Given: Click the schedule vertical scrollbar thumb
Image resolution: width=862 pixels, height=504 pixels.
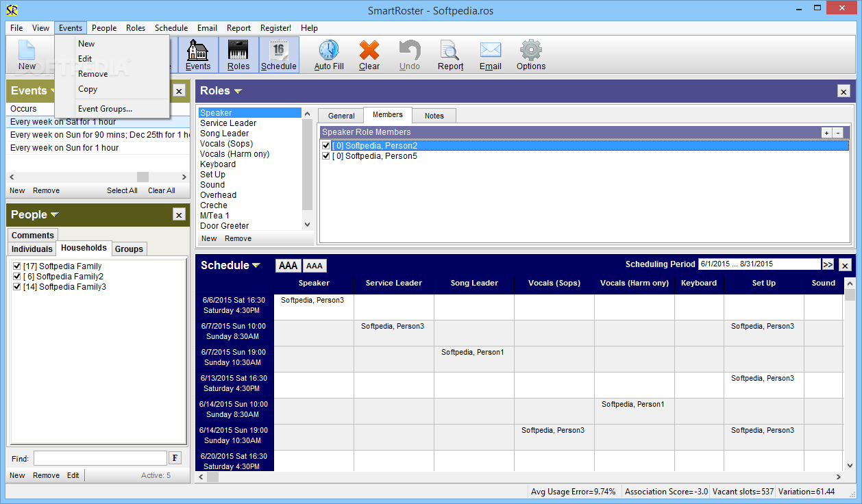Looking at the screenshot, I should tap(850, 295).
